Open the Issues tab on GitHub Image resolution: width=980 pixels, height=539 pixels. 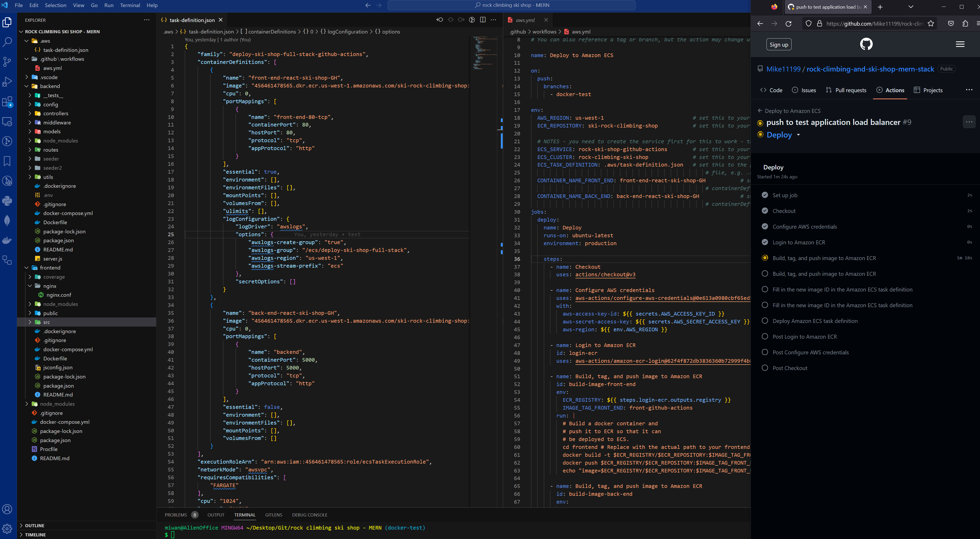[x=804, y=90]
